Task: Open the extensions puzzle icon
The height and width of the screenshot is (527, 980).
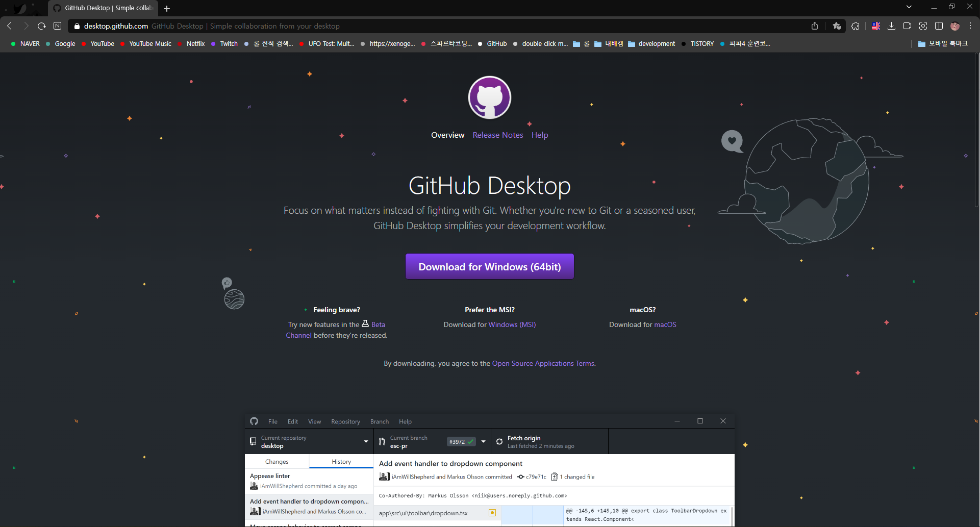Action: click(x=856, y=26)
